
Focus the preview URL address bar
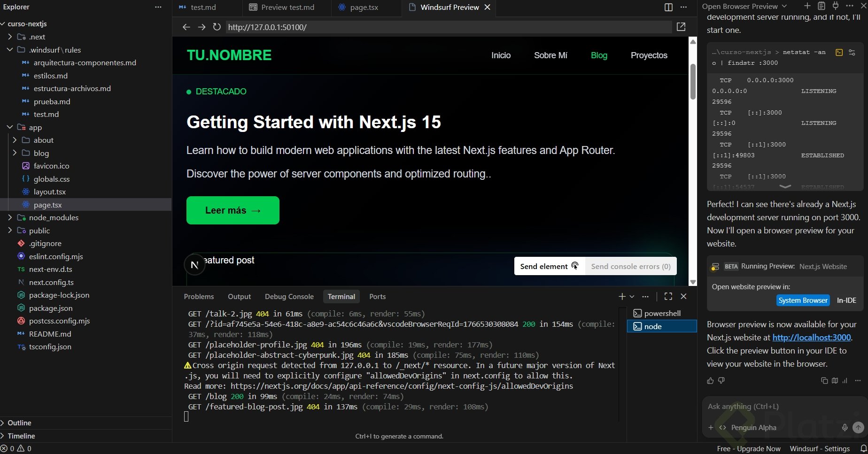pos(449,27)
